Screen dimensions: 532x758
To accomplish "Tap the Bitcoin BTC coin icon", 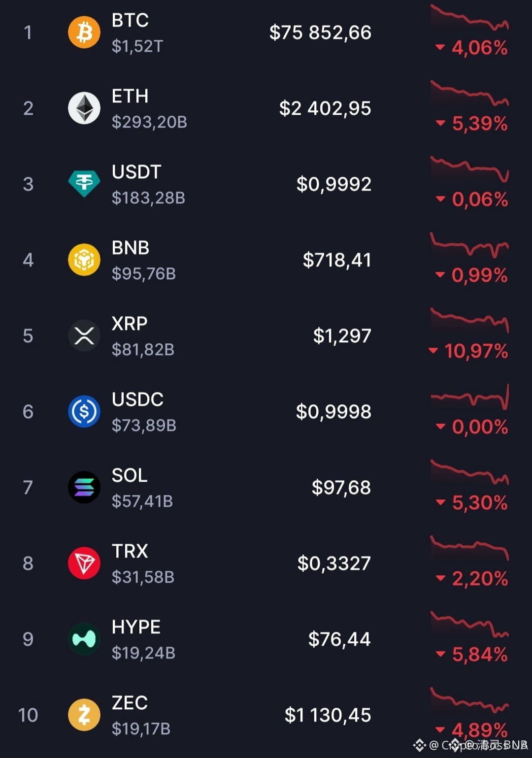I will click(x=84, y=33).
